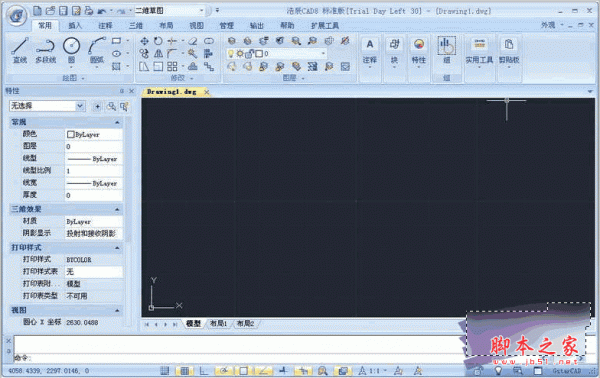Open the 外观 appearance dropdown

coord(552,25)
